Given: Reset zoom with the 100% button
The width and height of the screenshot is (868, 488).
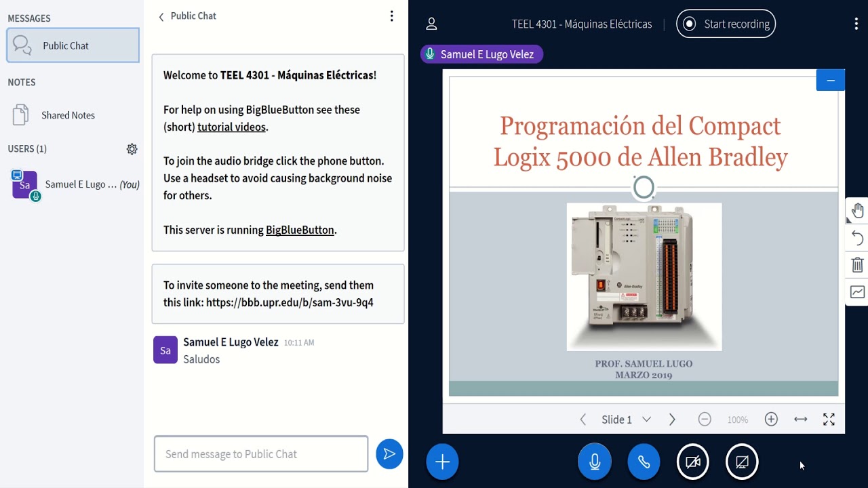Looking at the screenshot, I should pyautogui.click(x=737, y=420).
